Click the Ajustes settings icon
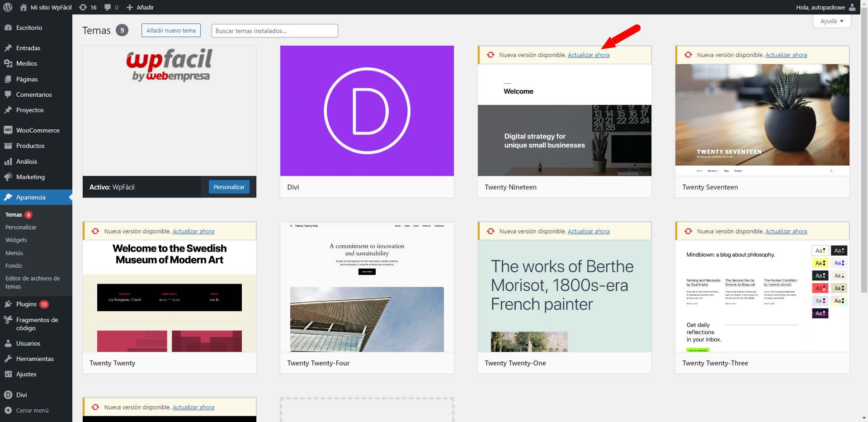868x422 pixels. pyautogui.click(x=8, y=374)
